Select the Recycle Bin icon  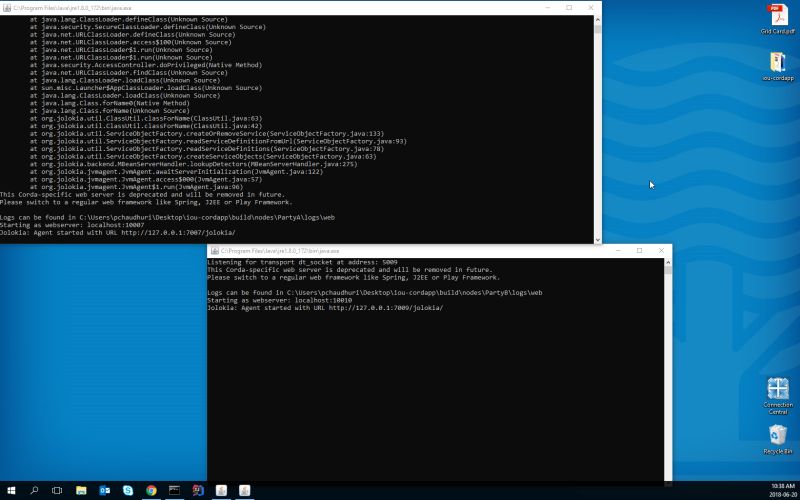coord(778,439)
